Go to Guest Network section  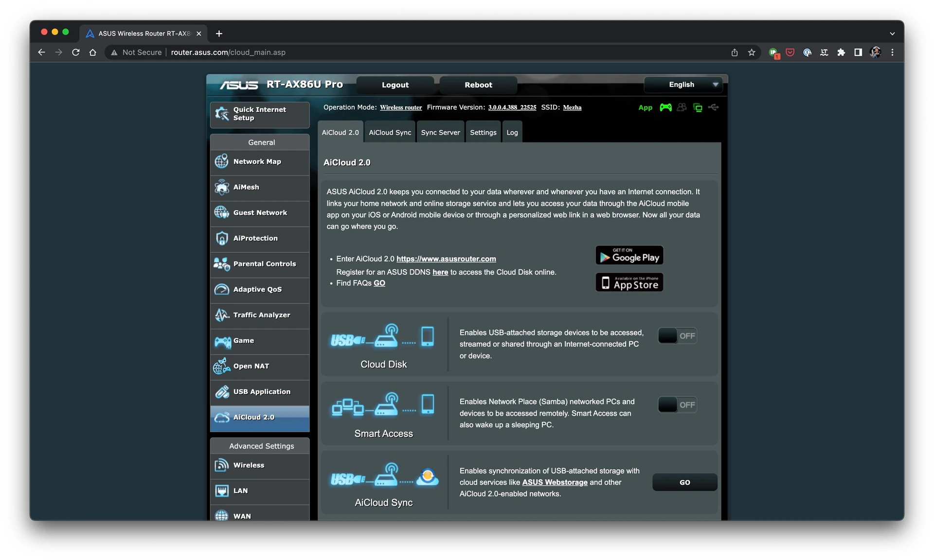260,213
